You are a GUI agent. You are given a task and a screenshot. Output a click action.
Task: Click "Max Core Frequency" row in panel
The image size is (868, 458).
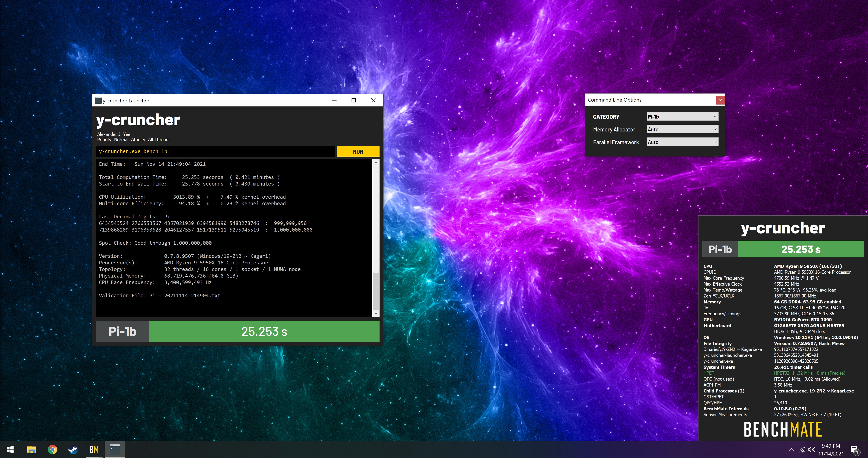click(761, 278)
